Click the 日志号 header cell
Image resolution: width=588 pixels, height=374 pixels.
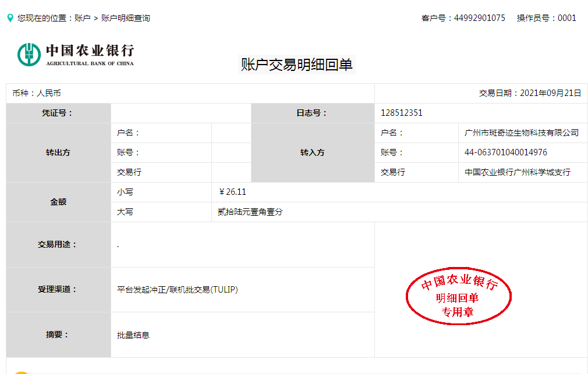click(x=313, y=113)
